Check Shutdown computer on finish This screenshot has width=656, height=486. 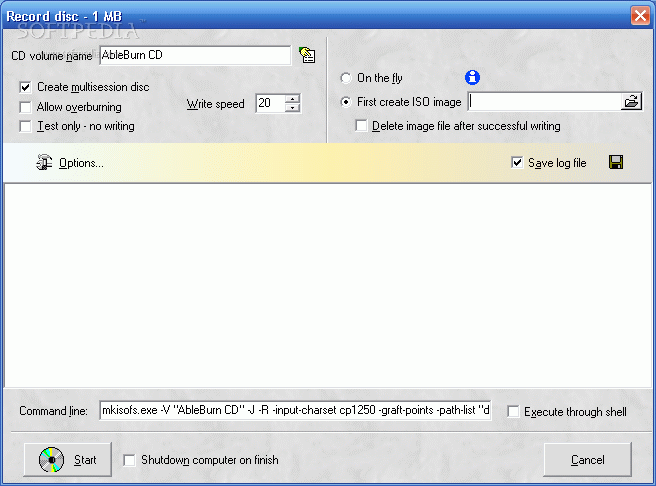[129, 460]
